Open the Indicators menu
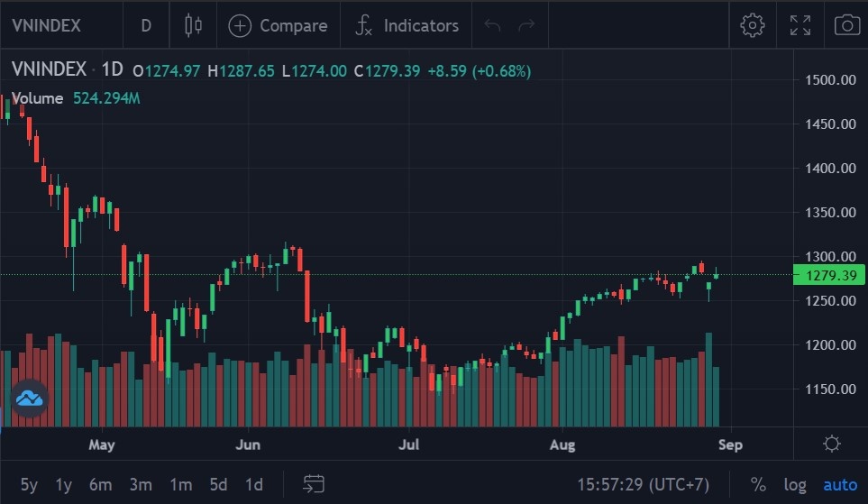Viewport: 868px width, 504px height. [407, 25]
